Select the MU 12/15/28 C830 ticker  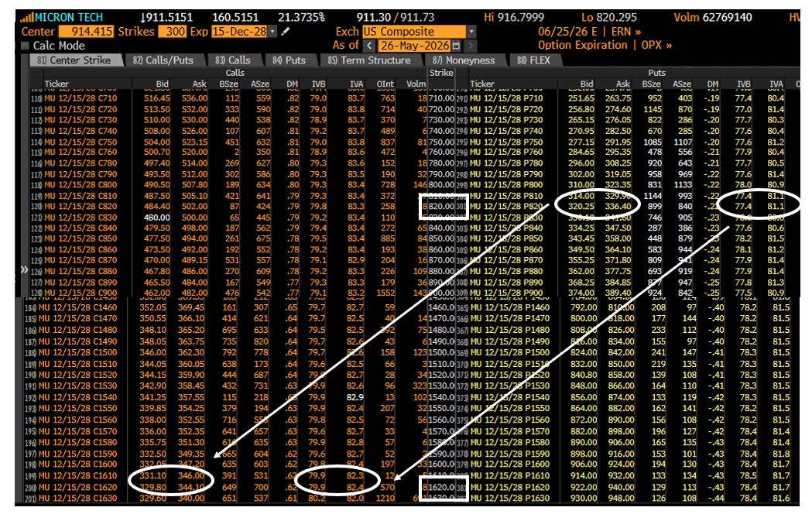tap(81, 218)
